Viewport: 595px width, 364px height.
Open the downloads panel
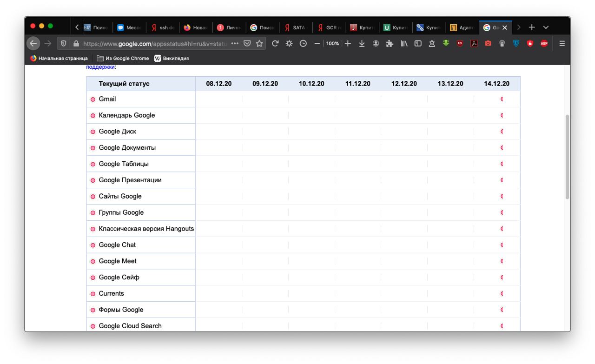[362, 44]
